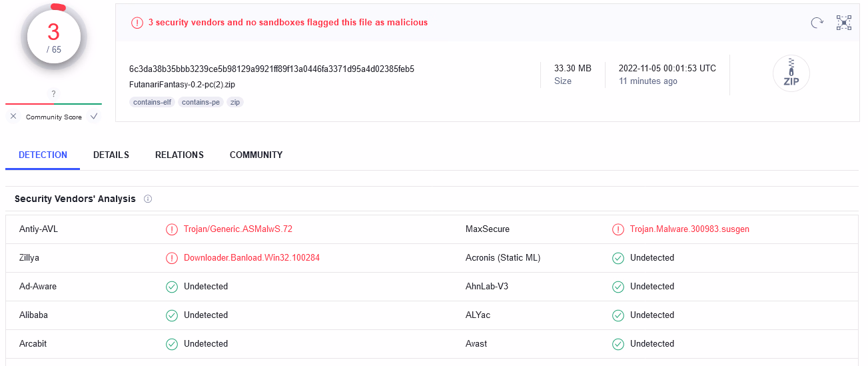The width and height of the screenshot is (868, 366).
Task: Vote harmless with the checkmark community button
Action: (94, 117)
